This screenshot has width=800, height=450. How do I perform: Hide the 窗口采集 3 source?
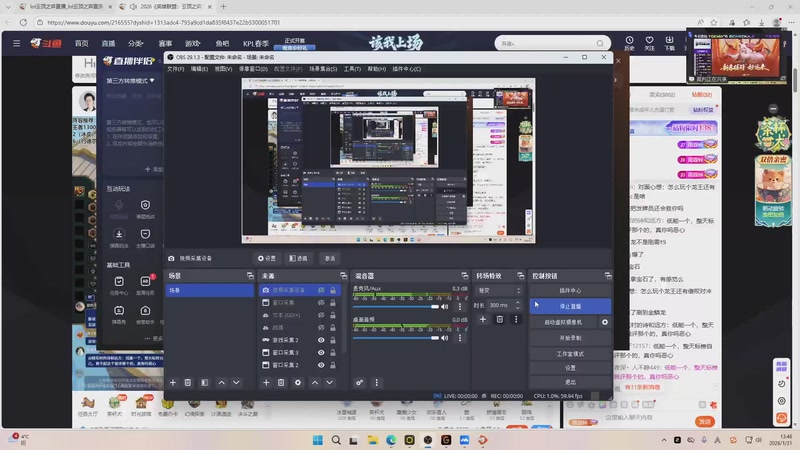point(321,352)
